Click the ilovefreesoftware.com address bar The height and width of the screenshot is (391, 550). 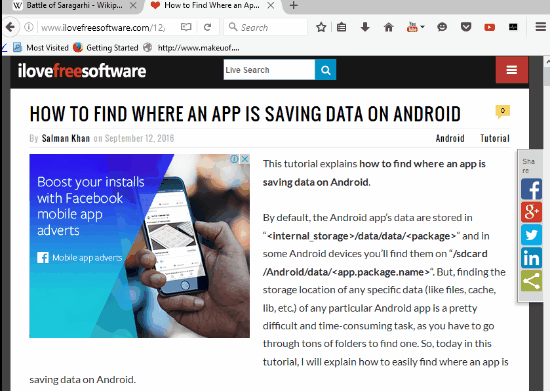(x=103, y=27)
